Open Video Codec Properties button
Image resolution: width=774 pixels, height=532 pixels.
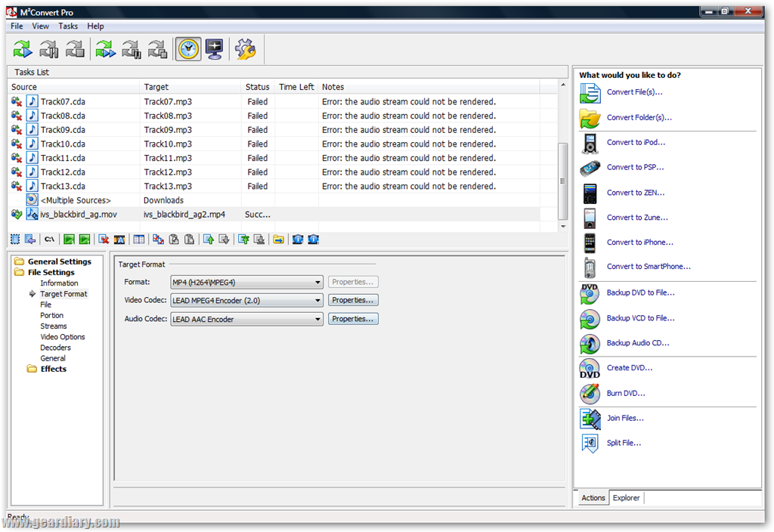(x=353, y=300)
